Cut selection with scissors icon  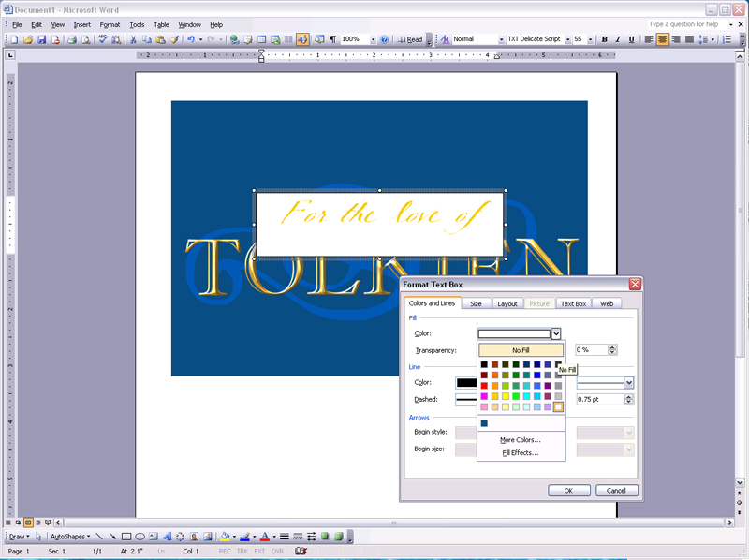pos(133,39)
